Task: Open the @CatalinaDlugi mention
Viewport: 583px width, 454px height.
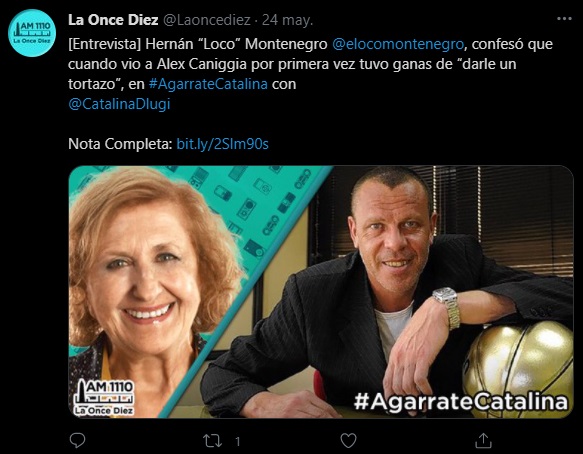Action: [x=119, y=104]
